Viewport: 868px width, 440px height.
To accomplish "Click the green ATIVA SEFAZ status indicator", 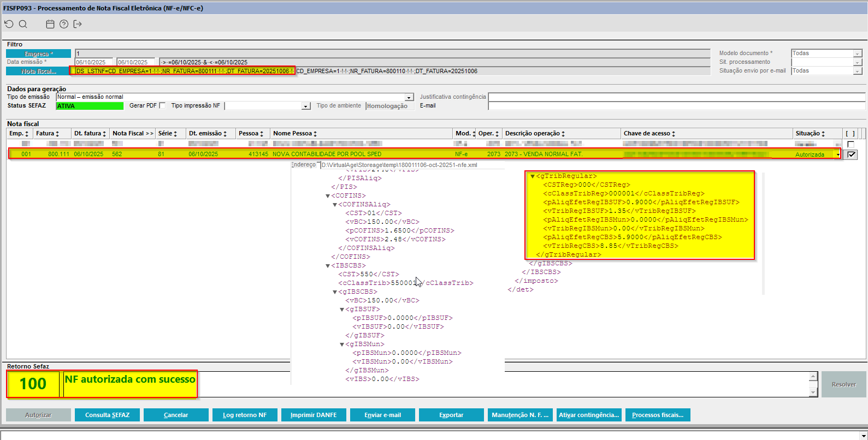I will [x=90, y=106].
